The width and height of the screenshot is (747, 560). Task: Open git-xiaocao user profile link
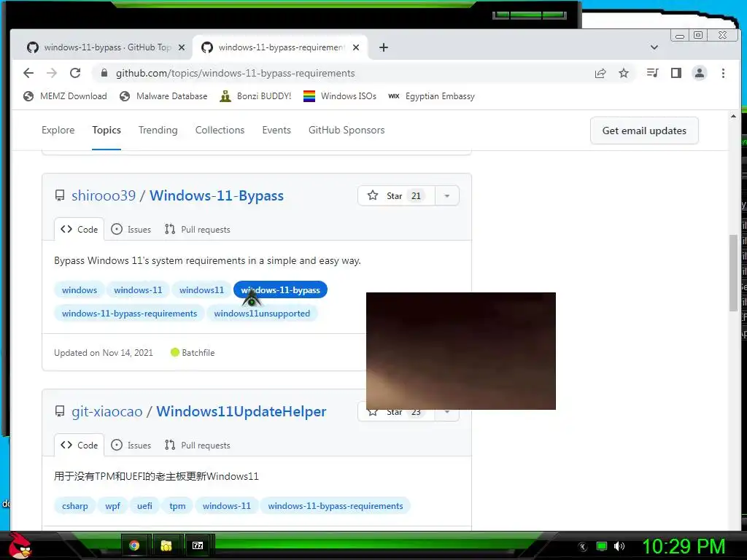[107, 411]
